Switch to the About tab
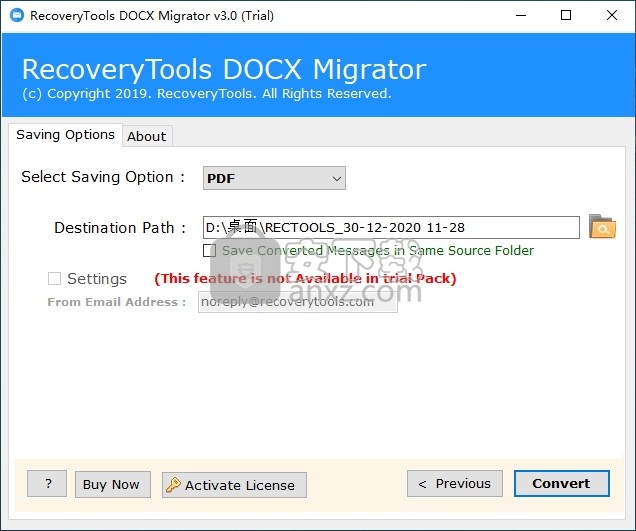636x531 pixels. point(147,136)
